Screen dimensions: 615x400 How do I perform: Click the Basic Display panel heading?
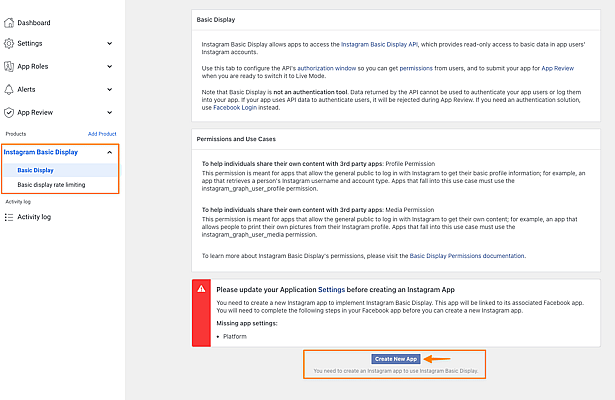coord(216,20)
